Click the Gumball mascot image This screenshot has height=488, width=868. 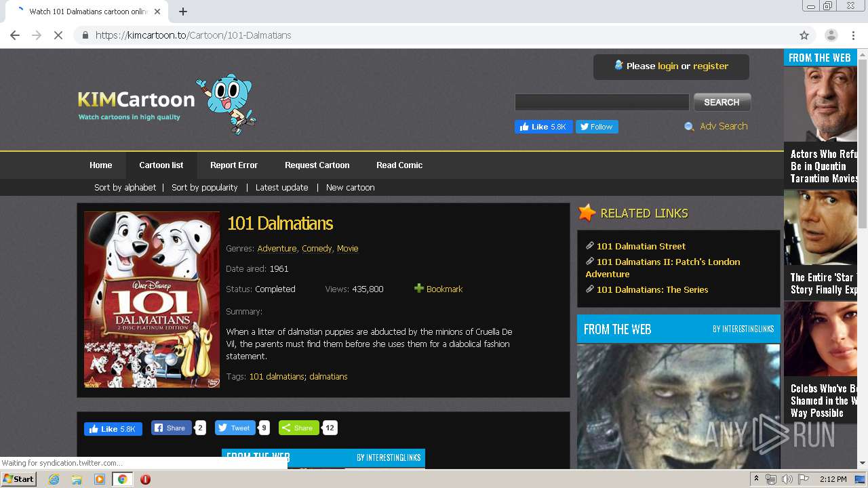click(x=226, y=104)
